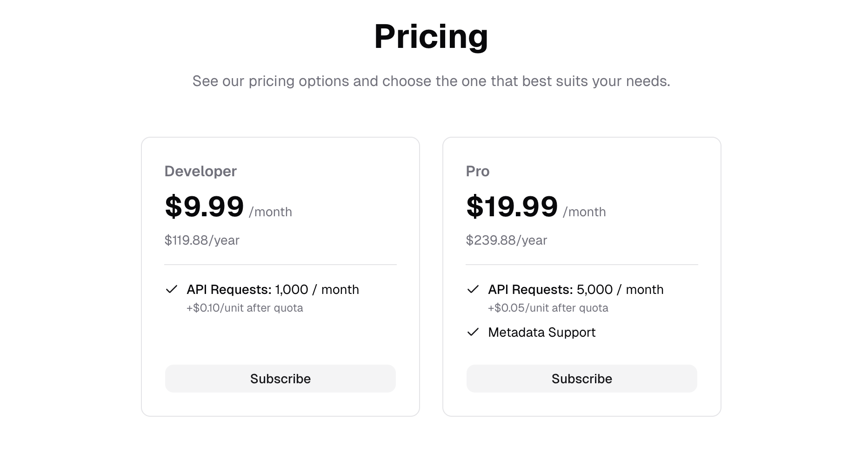This screenshot has width=868, height=453.
Task: Click the checkmark beside Developer API Requests
Action: coord(172,289)
